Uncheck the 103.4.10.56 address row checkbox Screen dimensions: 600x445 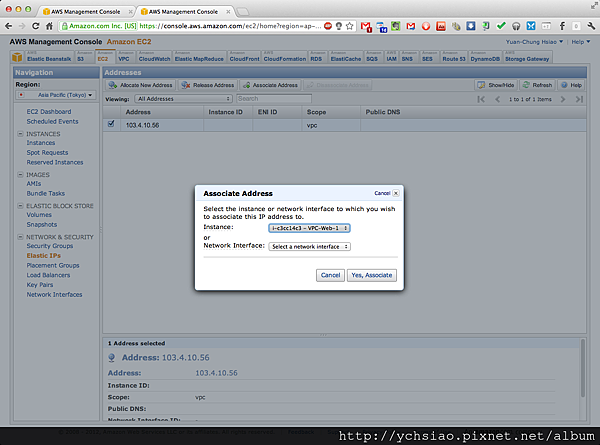click(x=111, y=124)
